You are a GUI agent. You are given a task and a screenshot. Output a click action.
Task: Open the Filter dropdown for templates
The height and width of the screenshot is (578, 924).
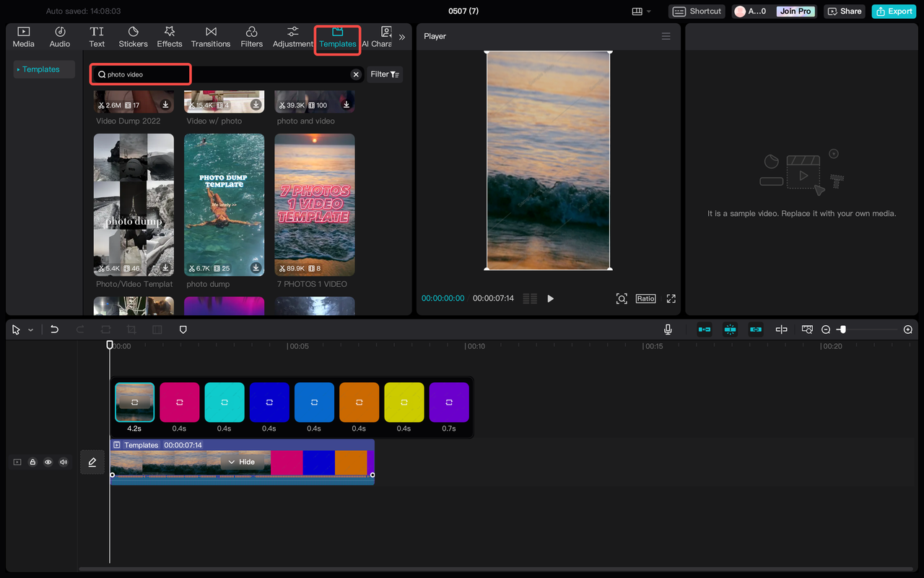tap(384, 74)
